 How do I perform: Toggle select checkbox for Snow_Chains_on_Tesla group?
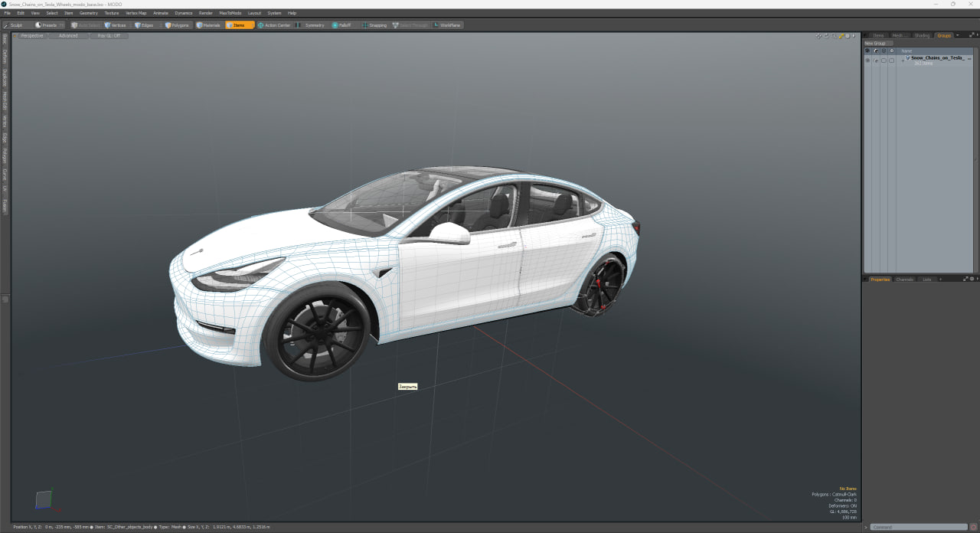click(x=884, y=60)
